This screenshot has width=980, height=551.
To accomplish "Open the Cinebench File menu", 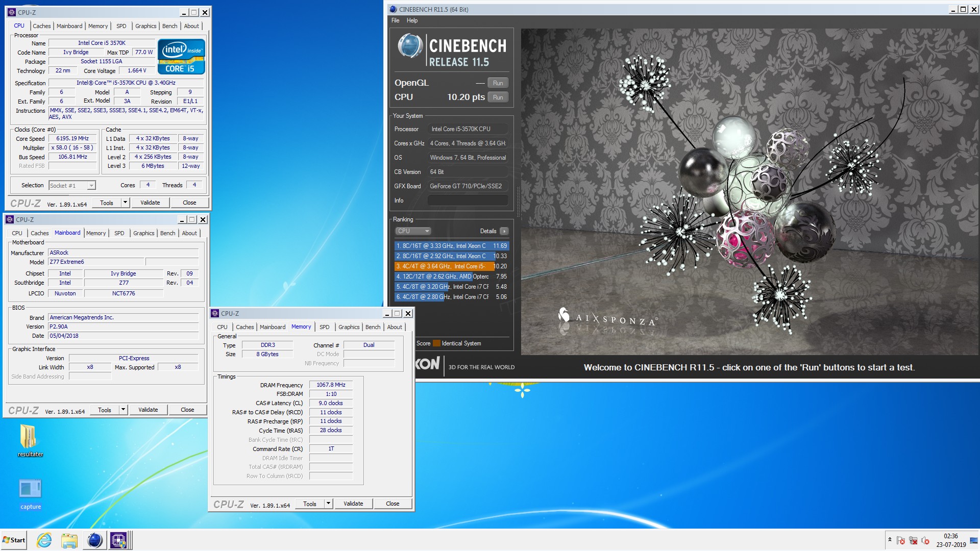I will click(x=395, y=20).
